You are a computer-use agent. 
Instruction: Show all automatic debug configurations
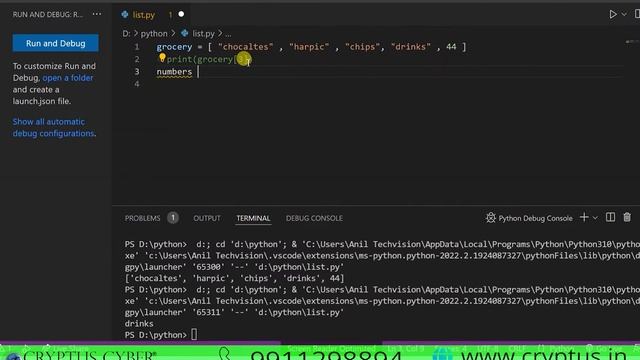click(54, 127)
